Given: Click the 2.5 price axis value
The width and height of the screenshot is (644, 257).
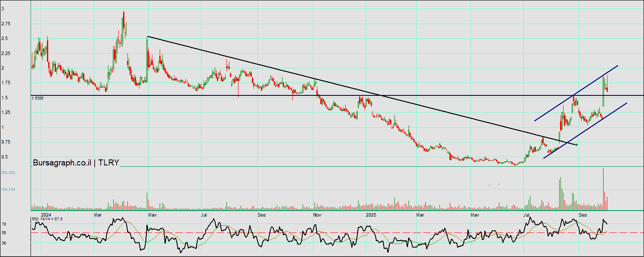Looking at the screenshot, I should coord(5,39).
